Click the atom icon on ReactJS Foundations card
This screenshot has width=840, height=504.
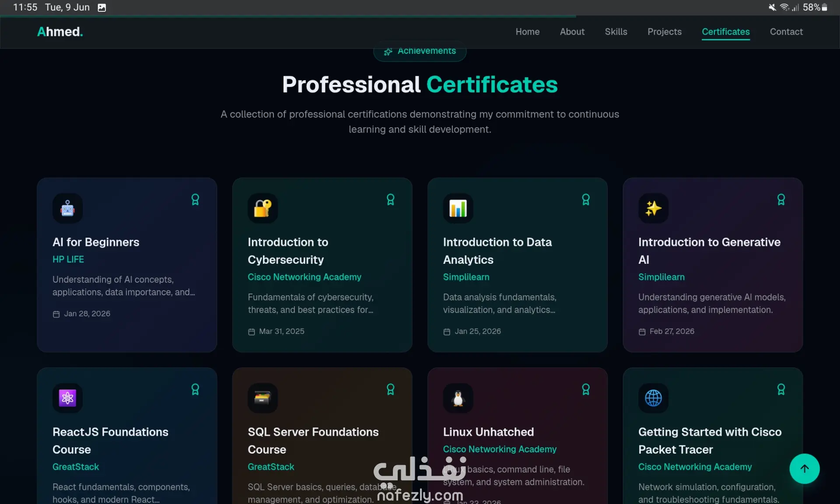67,398
